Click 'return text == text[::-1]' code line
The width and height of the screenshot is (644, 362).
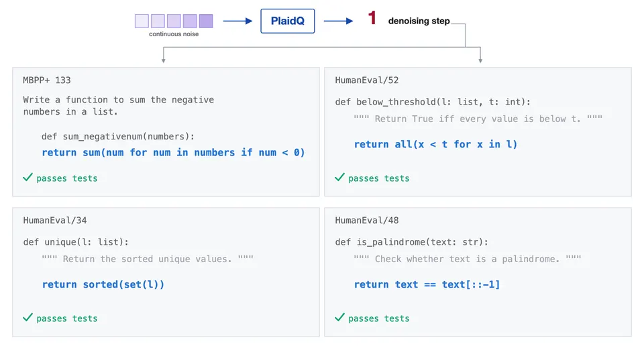[x=427, y=285]
